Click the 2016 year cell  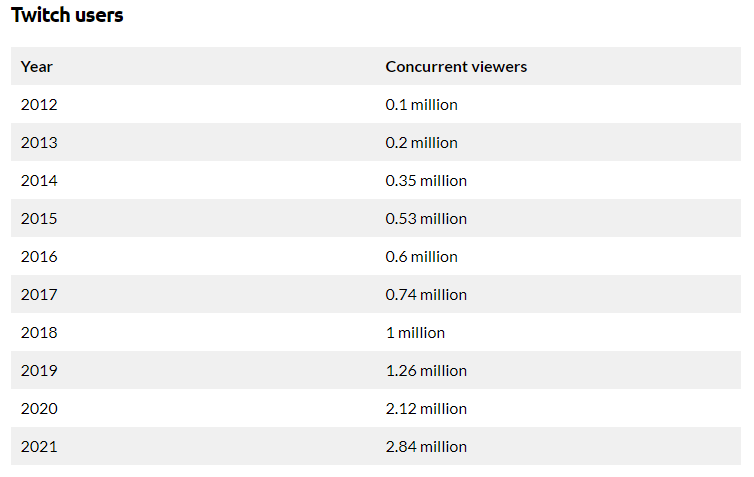tap(39, 256)
